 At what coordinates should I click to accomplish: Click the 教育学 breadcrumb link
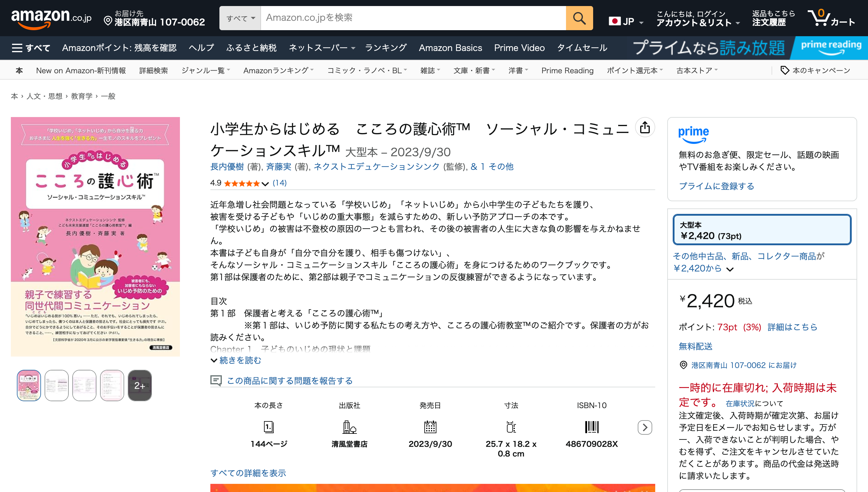[81, 96]
